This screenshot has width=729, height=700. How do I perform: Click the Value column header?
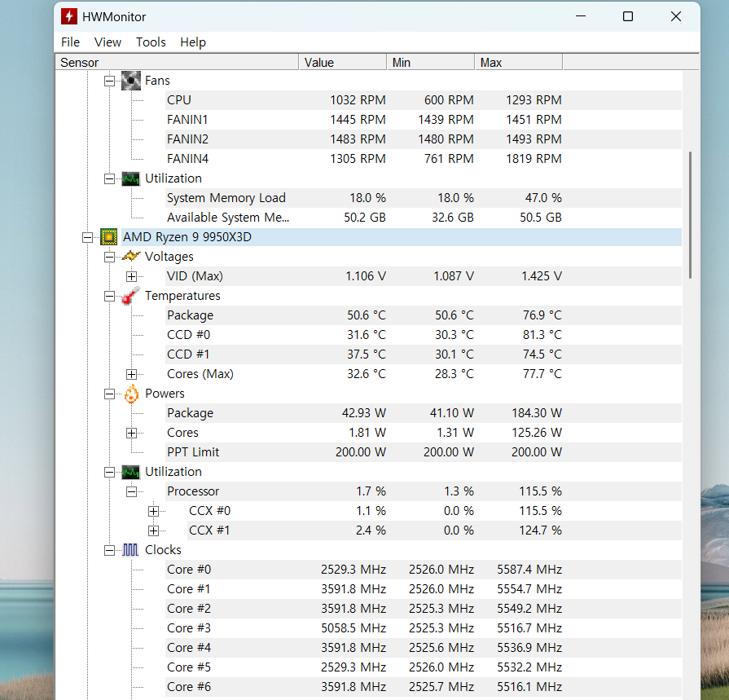(x=343, y=62)
